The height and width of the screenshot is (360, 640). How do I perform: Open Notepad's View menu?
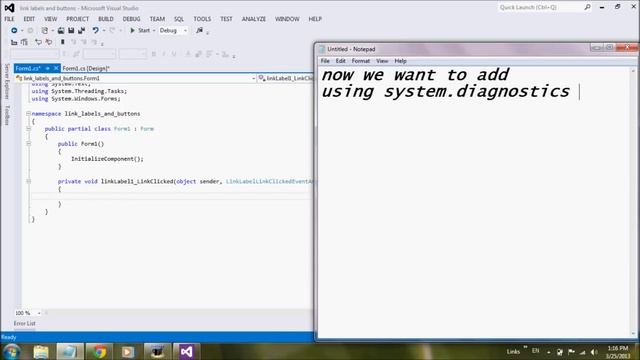coord(382,61)
